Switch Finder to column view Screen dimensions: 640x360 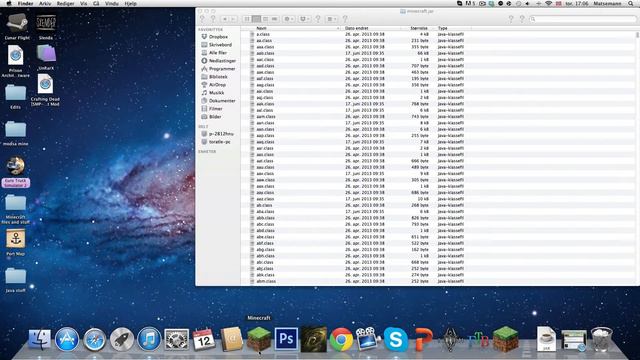click(265, 19)
